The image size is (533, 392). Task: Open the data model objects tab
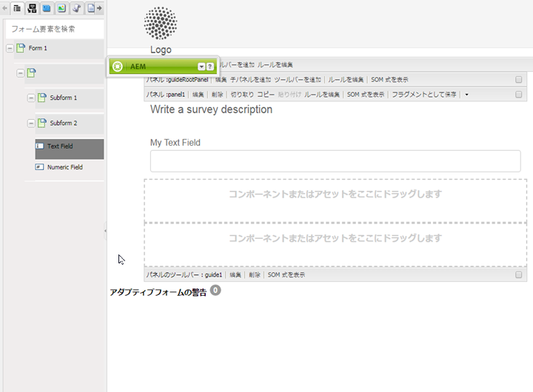coord(32,8)
